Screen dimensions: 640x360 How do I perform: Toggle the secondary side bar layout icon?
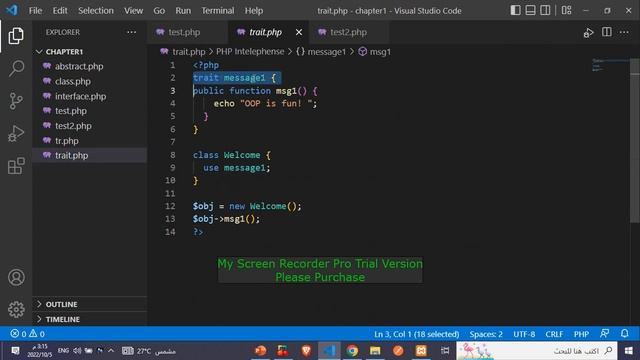coord(545,10)
